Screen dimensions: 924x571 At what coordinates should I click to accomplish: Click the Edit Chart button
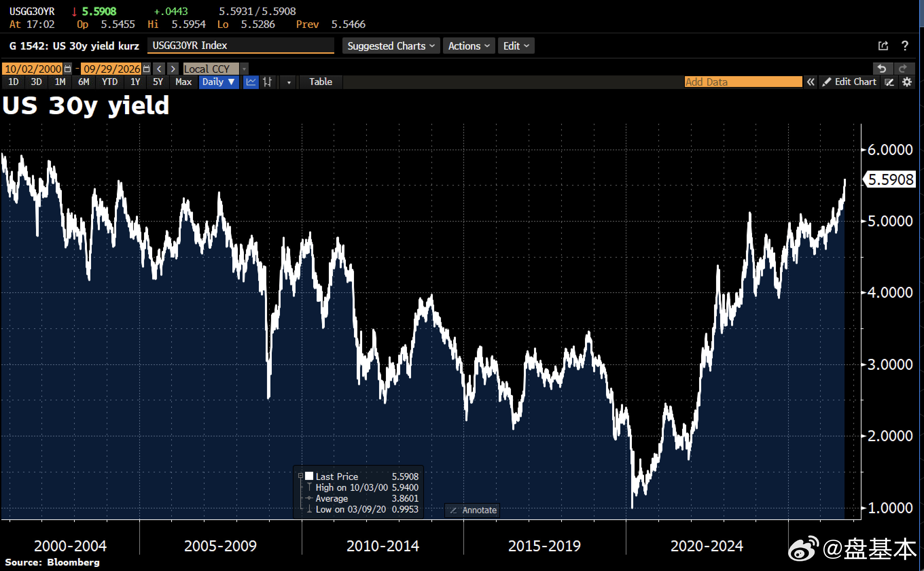pos(849,82)
